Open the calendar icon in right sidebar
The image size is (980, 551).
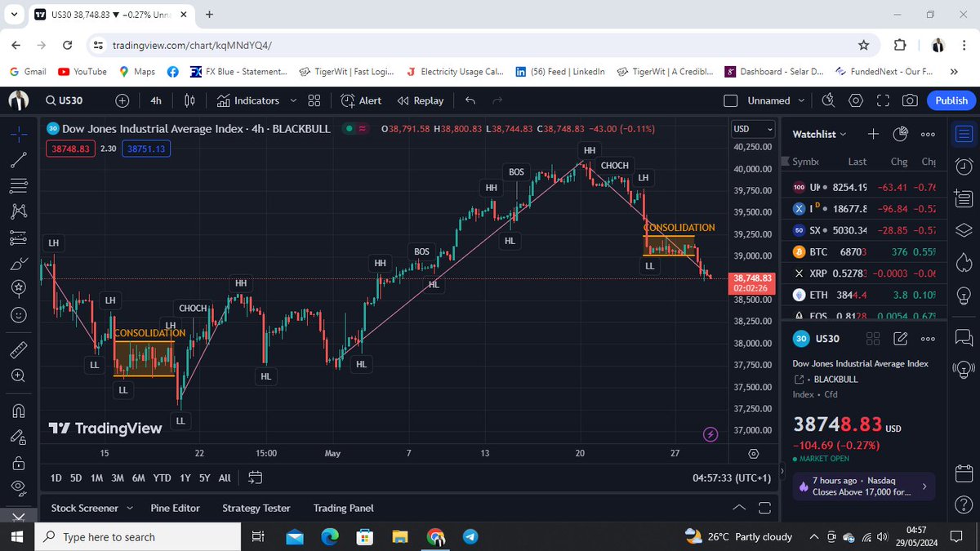(964, 472)
